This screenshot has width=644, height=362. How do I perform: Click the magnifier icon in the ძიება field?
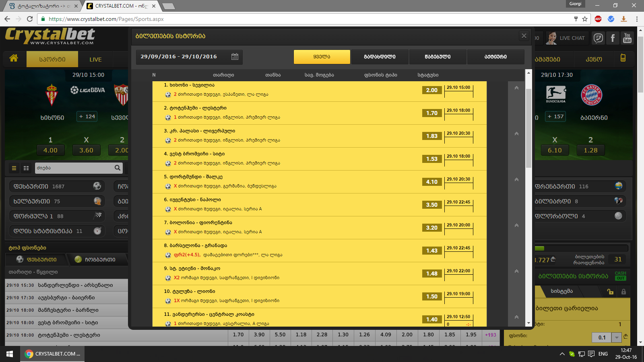pos(118,168)
